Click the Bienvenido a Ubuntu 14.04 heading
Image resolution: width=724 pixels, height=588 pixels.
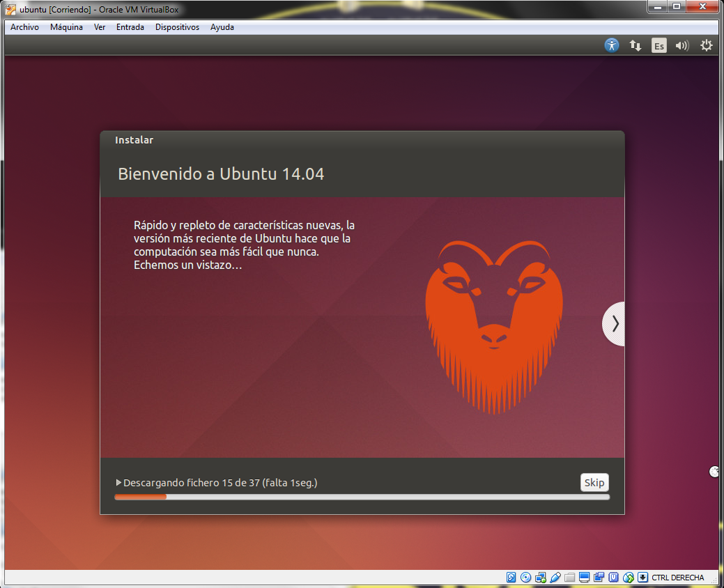point(221,174)
